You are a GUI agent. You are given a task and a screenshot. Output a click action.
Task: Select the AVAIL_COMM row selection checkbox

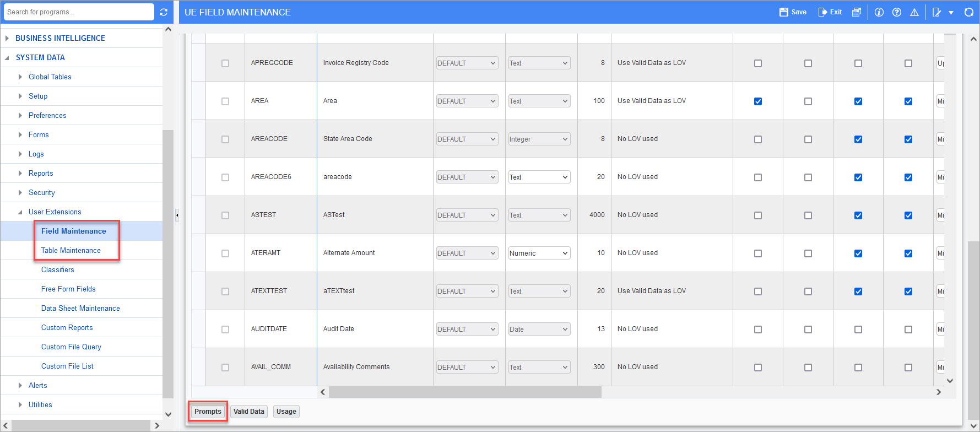[x=225, y=368]
